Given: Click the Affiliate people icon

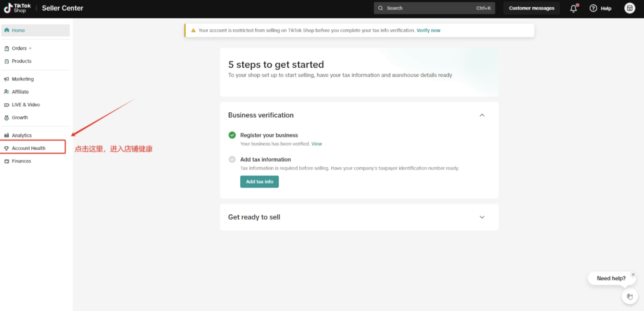Looking at the screenshot, I should (7, 92).
